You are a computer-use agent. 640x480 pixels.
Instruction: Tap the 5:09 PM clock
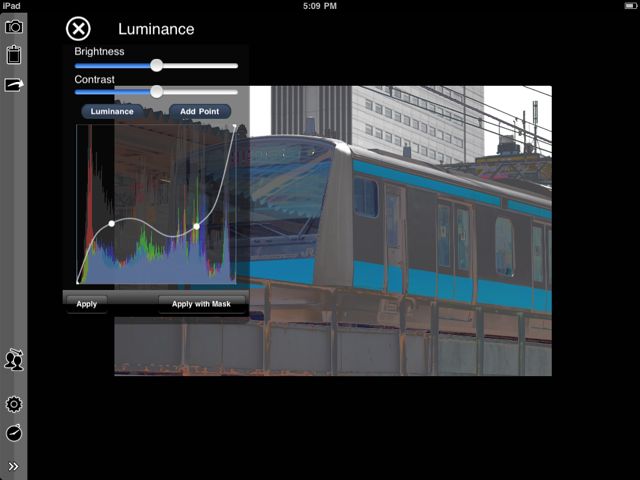[320, 6]
